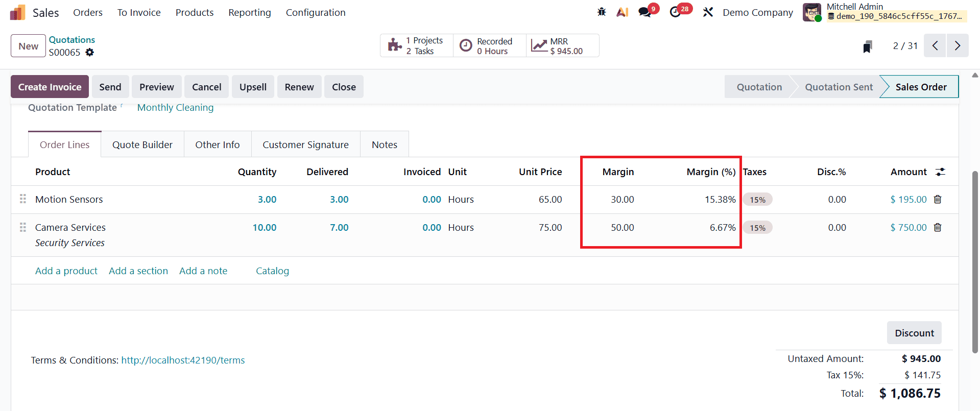Click Add a section link
The width and height of the screenshot is (980, 411).
click(138, 271)
